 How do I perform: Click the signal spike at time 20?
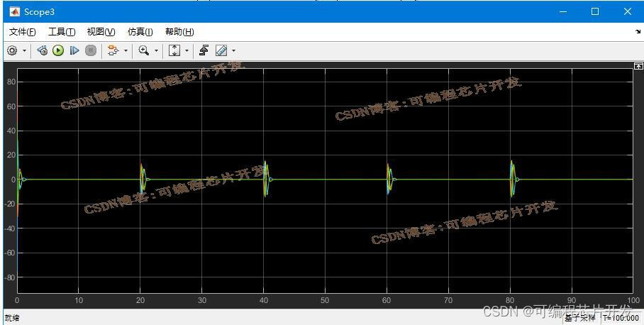(143, 179)
